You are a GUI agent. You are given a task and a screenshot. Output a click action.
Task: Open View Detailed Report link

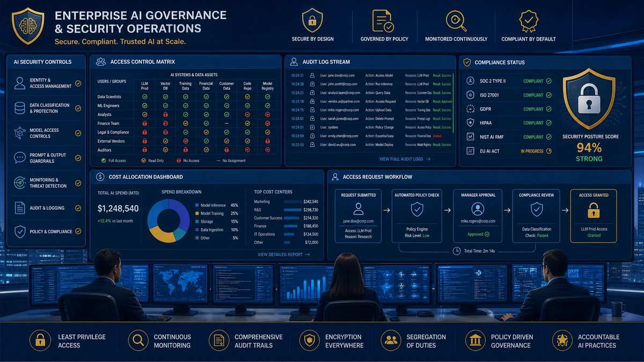click(x=284, y=255)
